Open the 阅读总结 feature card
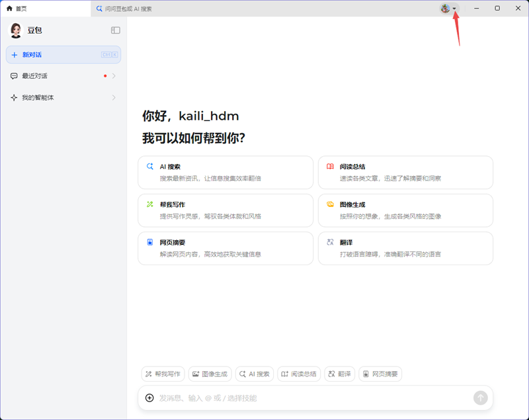The height and width of the screenshot is (420, 529). click(405, 171)
